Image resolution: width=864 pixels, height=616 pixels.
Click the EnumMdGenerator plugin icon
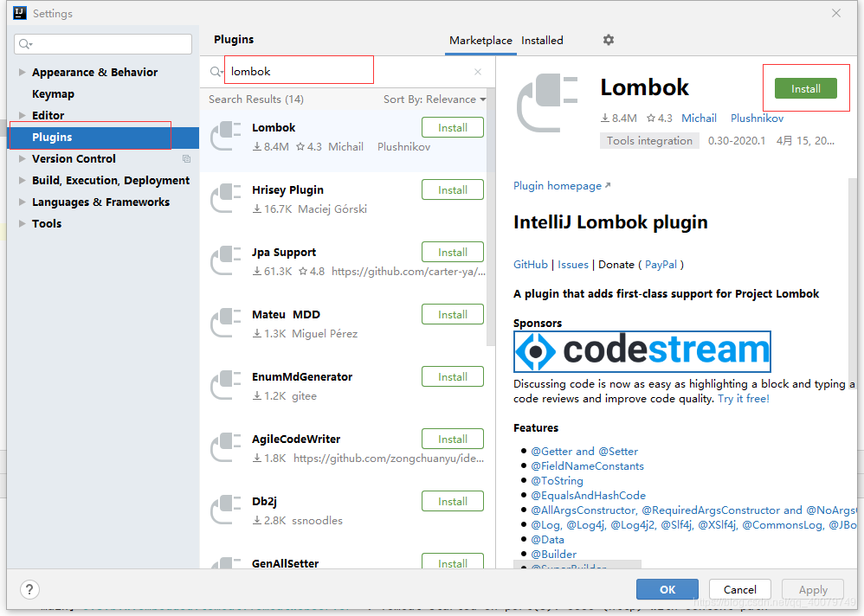[x=226, y=385]
